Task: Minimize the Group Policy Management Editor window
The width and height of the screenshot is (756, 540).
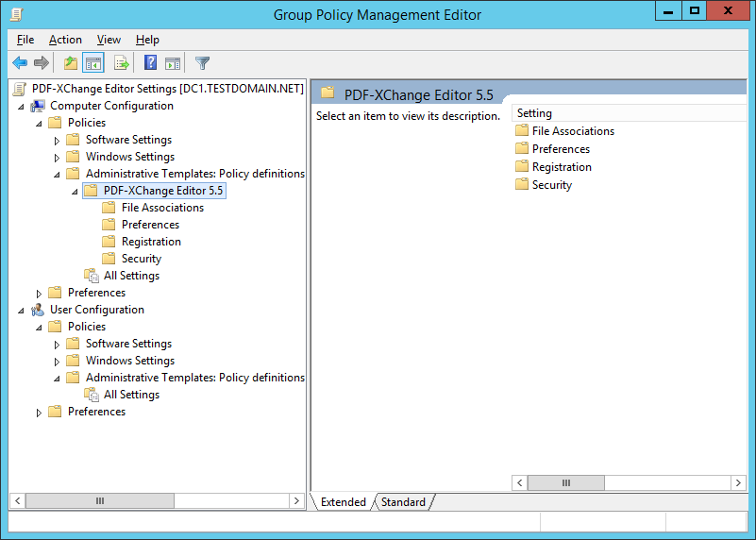Action: pyautogui.click(x=668, y=10)
